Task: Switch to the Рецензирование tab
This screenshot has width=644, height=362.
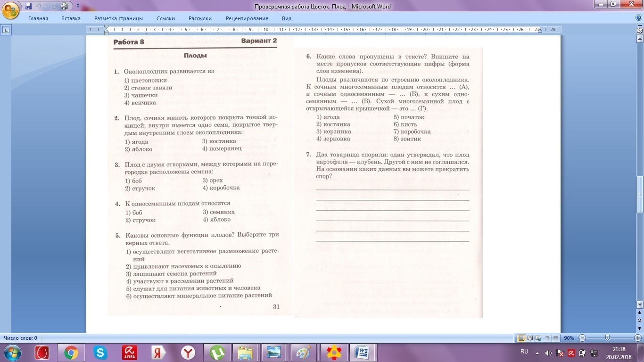Action: (247, 18)
